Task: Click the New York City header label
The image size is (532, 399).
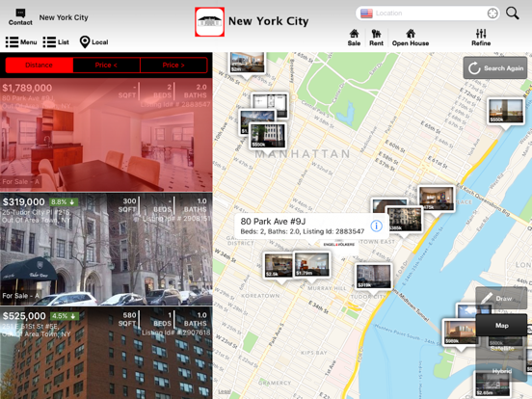Action: 268,21
